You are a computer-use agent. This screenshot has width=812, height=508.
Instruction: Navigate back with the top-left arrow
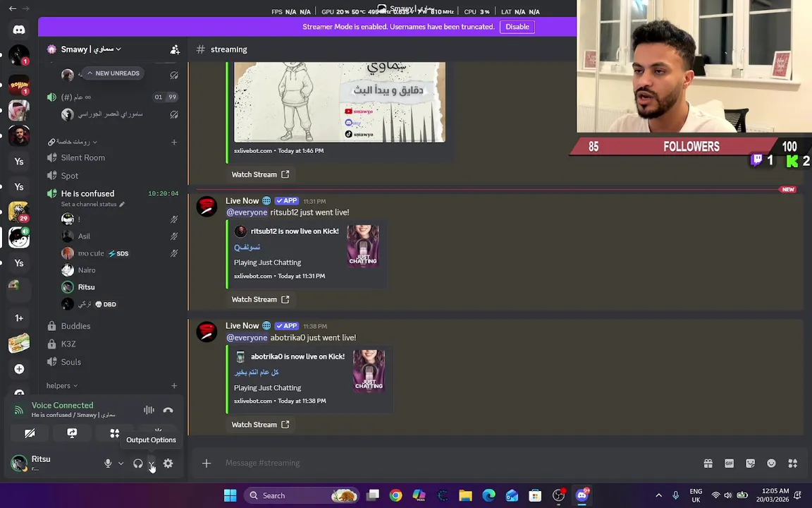click(x=13, y=8)
